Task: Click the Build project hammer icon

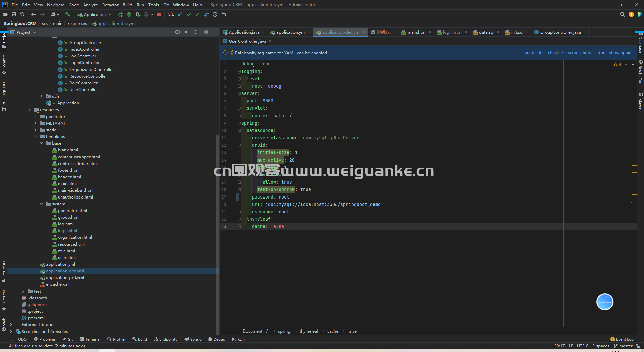Action: click(x=68, y=14)
